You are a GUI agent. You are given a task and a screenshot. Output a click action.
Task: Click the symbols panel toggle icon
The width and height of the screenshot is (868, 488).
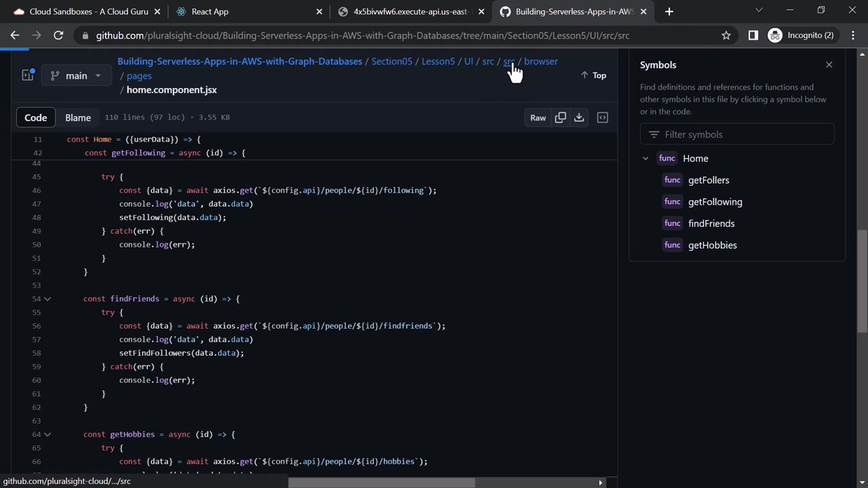coord(602,117)
